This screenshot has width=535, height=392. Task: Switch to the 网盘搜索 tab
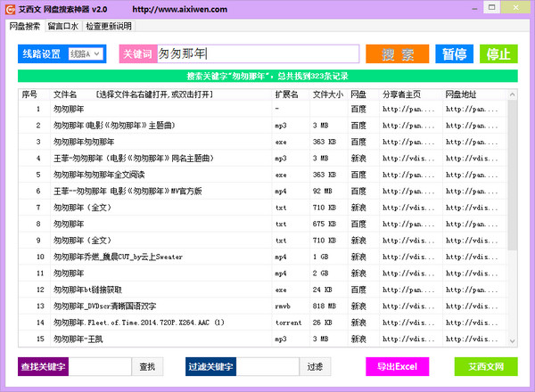point(26,27)
